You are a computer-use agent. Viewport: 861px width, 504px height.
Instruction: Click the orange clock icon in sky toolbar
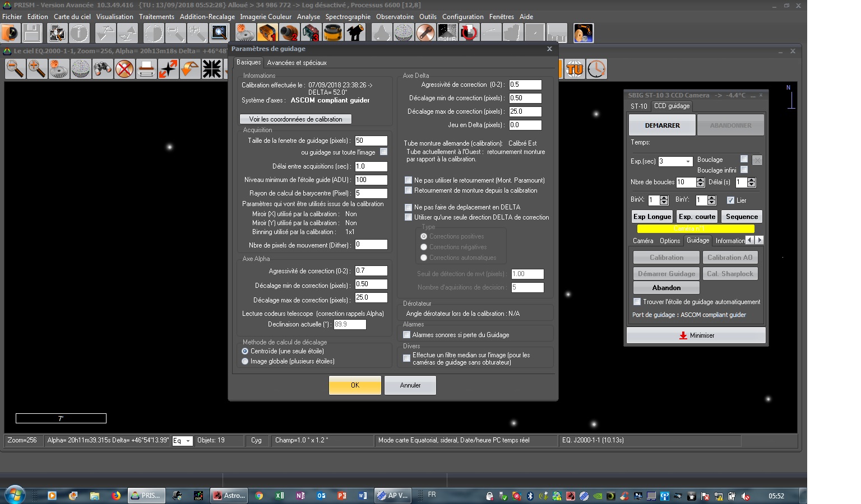pyautogui.click(x=596, y=69)
